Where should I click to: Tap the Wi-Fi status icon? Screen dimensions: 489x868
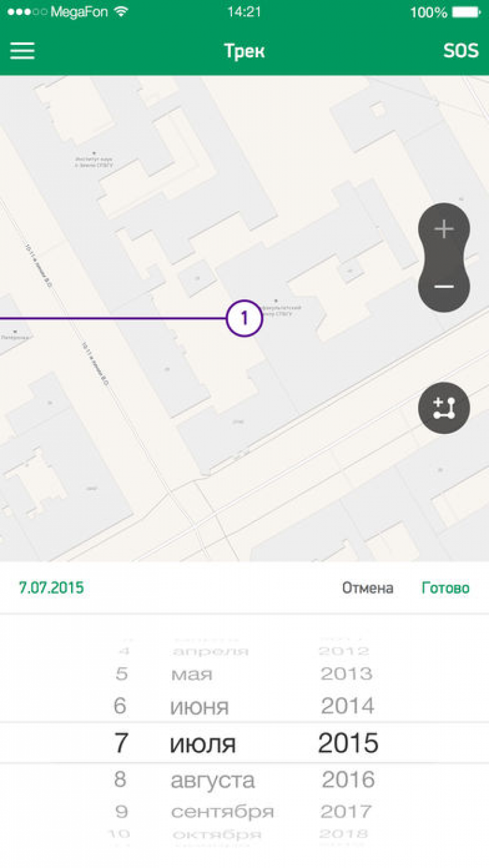tap(120, 12)
